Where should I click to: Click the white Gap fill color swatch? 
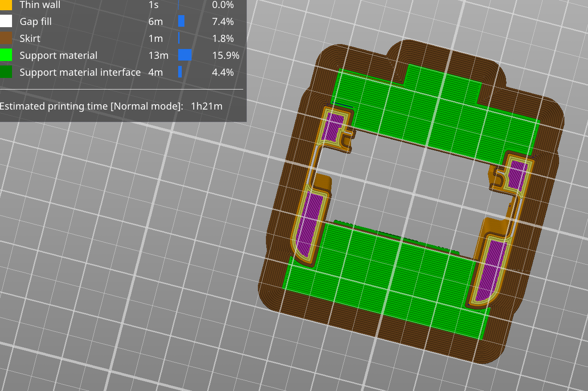click(x=6, y=21)
